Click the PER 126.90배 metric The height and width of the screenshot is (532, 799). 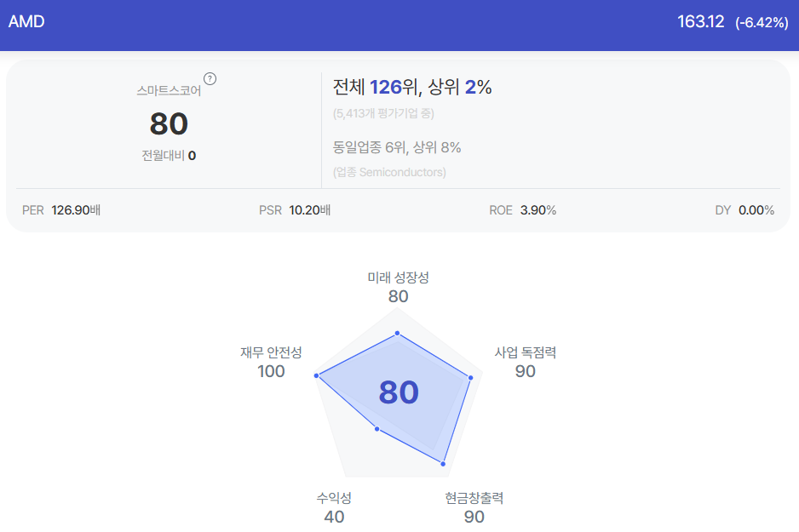[61, 210]
